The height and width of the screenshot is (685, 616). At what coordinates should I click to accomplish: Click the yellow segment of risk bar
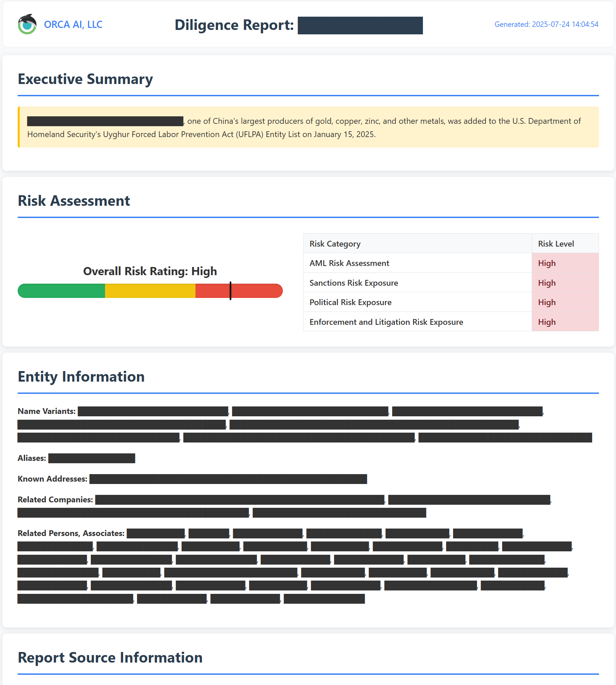150,291
